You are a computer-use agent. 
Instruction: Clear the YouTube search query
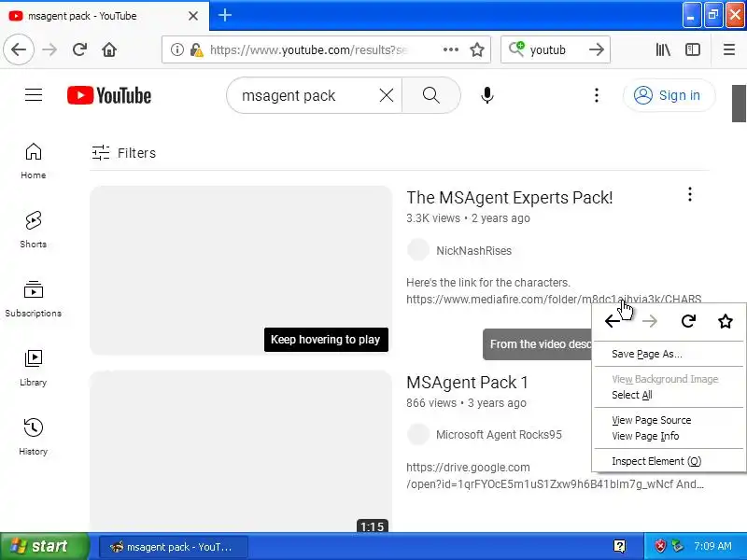point(387,95)
